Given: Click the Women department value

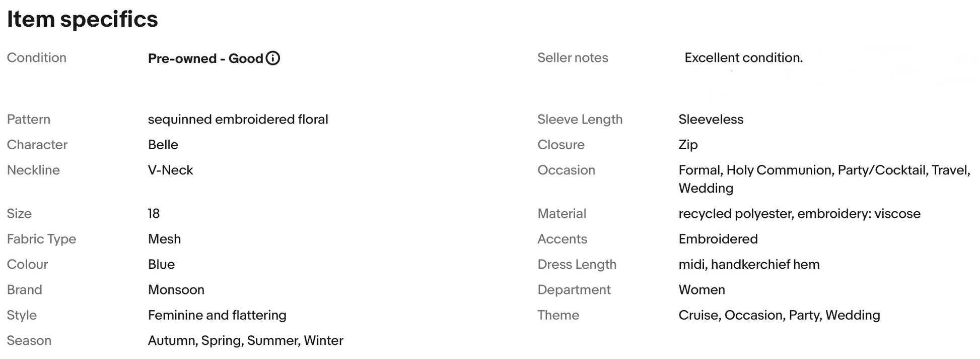Looking at the screenshot, I should (702, 290).
